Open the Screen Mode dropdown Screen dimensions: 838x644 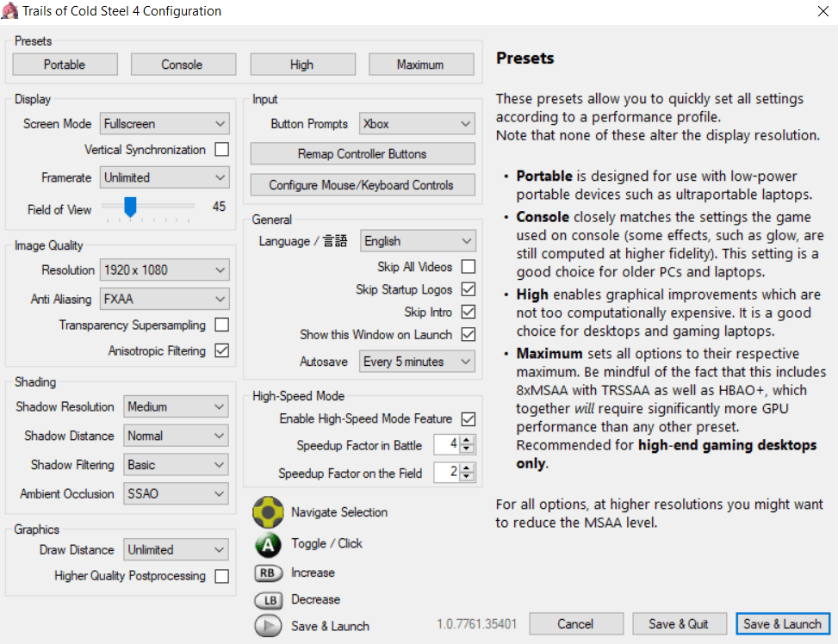pos(164,123)
